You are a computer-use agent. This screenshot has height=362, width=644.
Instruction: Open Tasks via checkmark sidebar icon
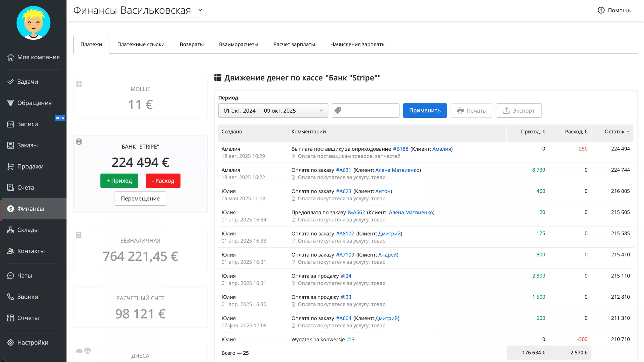(10, 82)
